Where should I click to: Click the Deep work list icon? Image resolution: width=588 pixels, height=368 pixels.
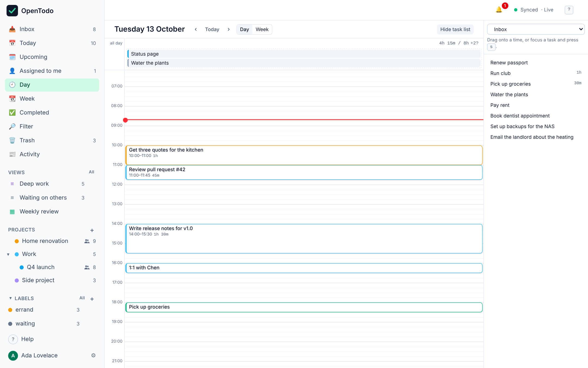(x=12, y=184)
